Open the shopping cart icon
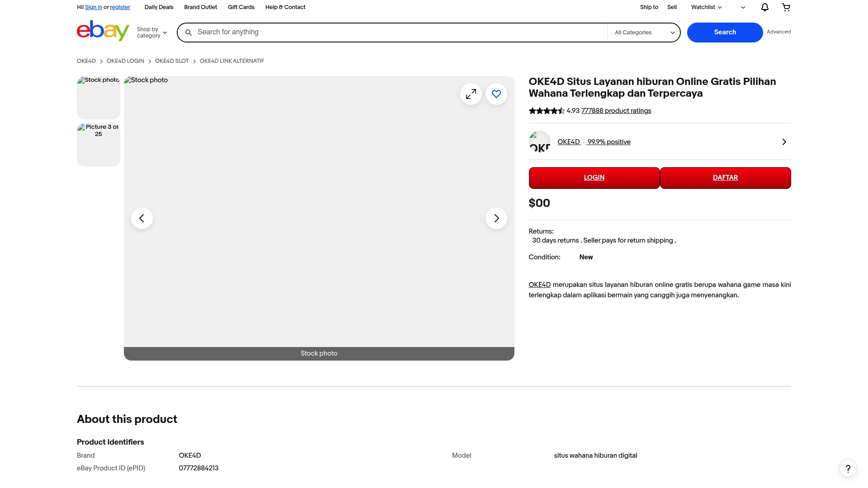The width and height of the screenshot is (868, 488). click(x=786, y=7)
